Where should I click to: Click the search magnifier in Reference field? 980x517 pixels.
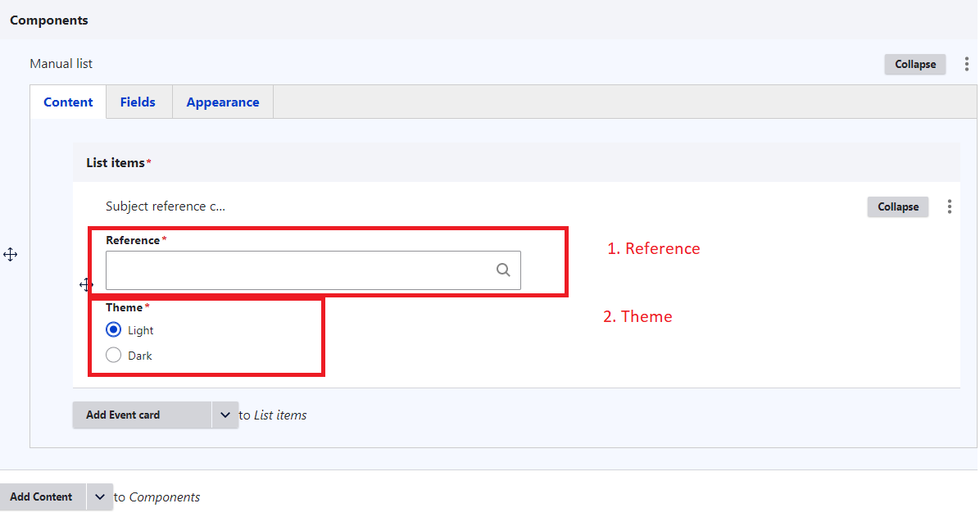tap(503, 270)
